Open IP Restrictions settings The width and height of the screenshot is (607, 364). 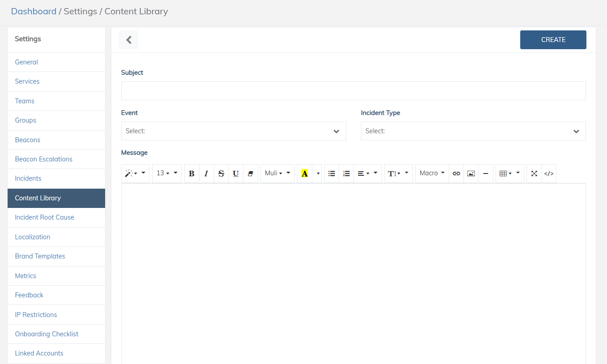pos(56,315)
